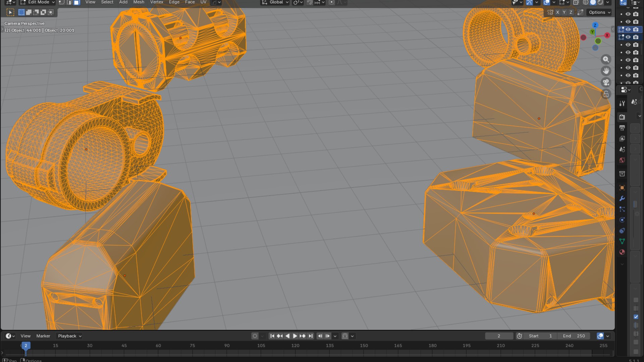Choose the Set new selection mode icon
The width and height of the screenshot is (644, 362).
point(21,12)
